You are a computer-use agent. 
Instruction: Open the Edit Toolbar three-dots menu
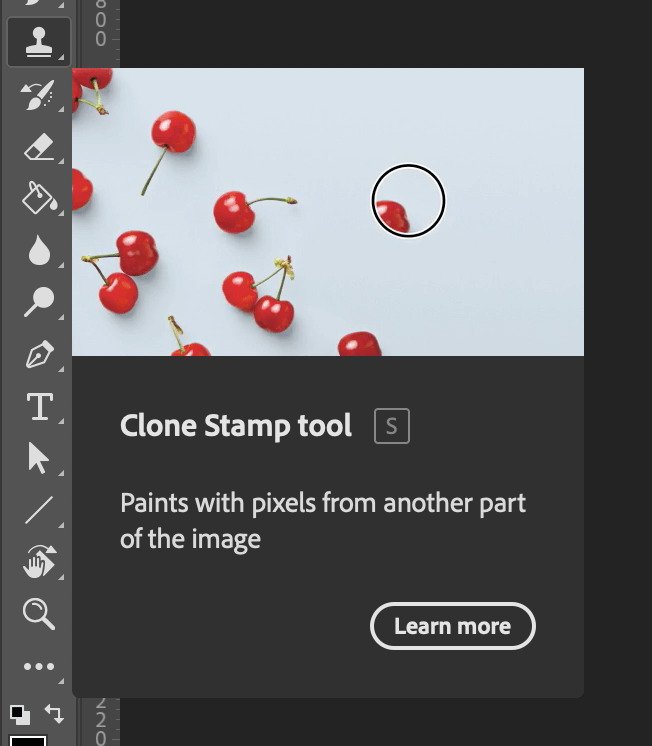38,666
